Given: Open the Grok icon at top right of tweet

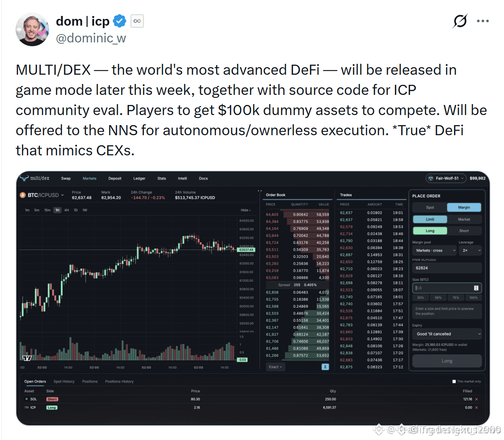Looking at the screenshot, I should [x=460, y=21].
